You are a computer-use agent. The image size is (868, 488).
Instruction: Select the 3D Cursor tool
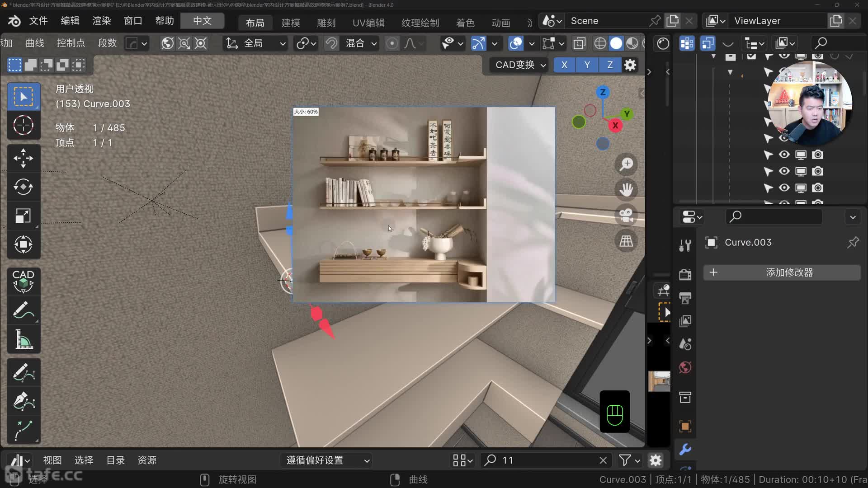(x=23, y=125)
